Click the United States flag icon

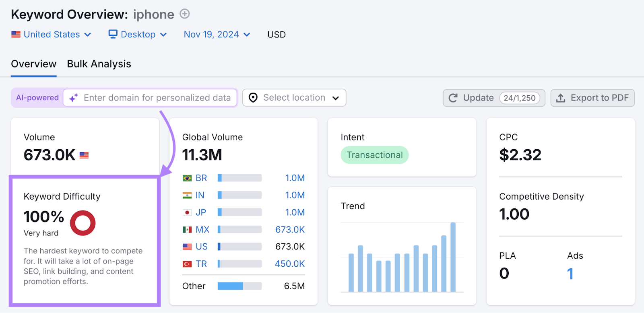point(16,35)
